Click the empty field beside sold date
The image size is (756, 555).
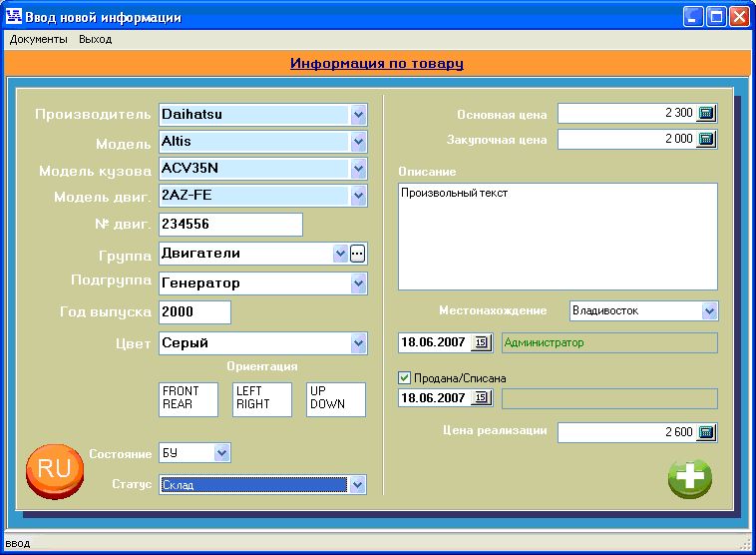(609, 398)
